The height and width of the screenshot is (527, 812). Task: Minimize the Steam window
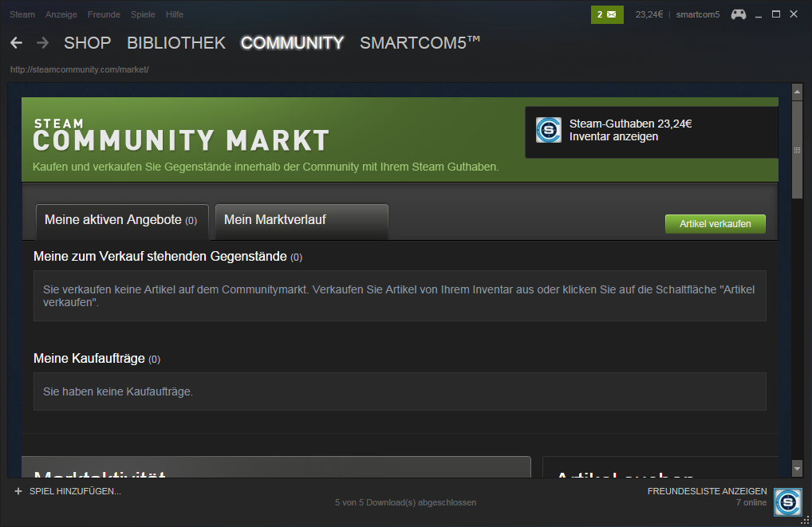pyautogui.click(x=759, y=15)
